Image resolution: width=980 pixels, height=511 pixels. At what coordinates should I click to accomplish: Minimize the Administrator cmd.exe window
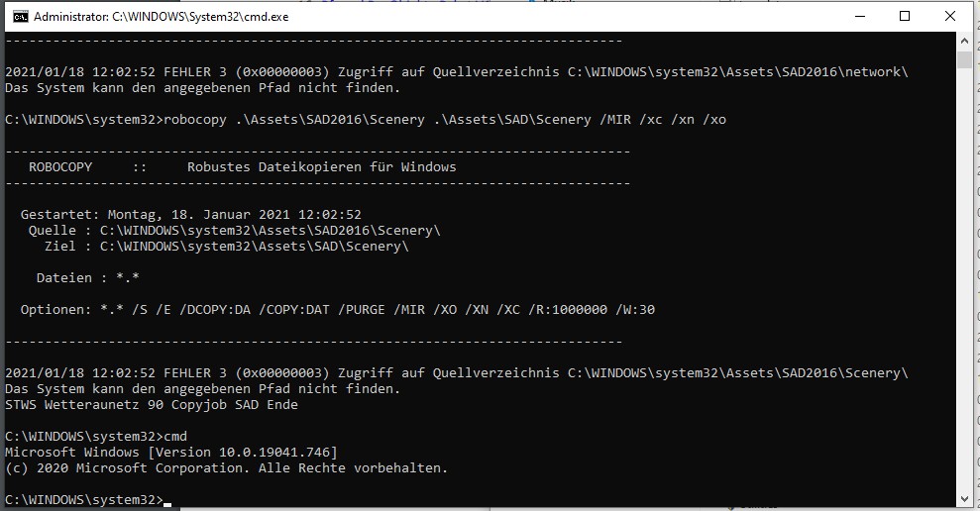(860, 16)
